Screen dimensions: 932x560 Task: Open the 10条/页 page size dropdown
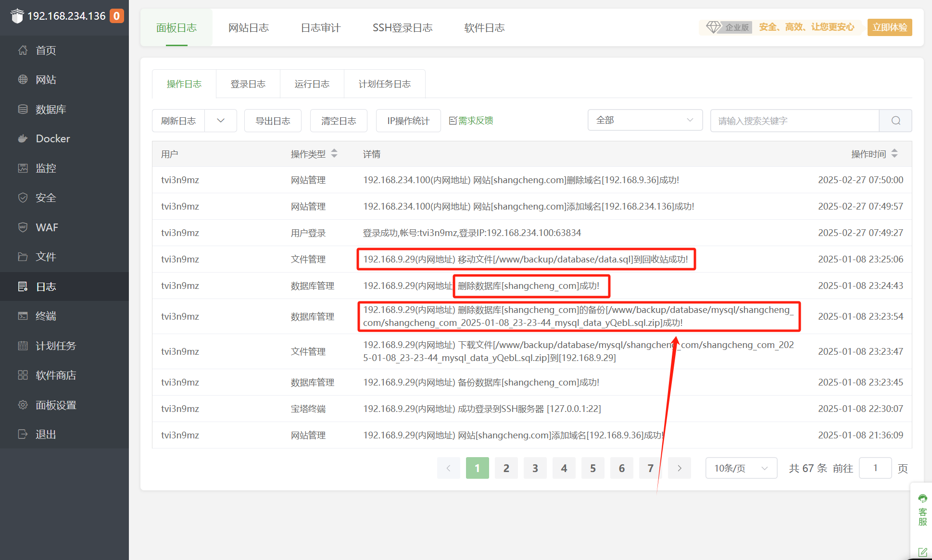(741, 468)
